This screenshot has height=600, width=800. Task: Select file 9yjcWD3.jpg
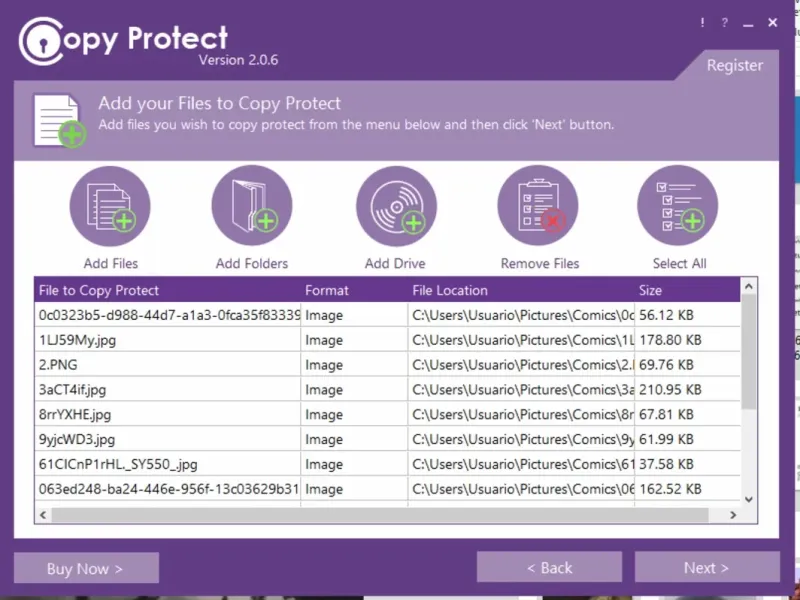[x=387, y=439]
